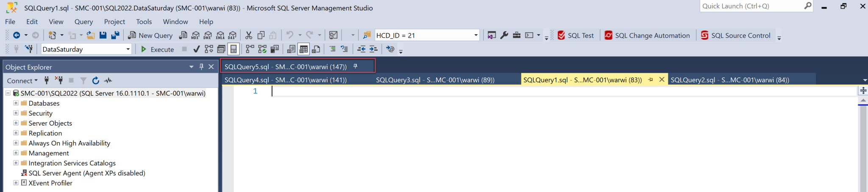Open the Connect dropdown in Object Explorer
Viewport: 868px width, 192px height.
point(22,80)
